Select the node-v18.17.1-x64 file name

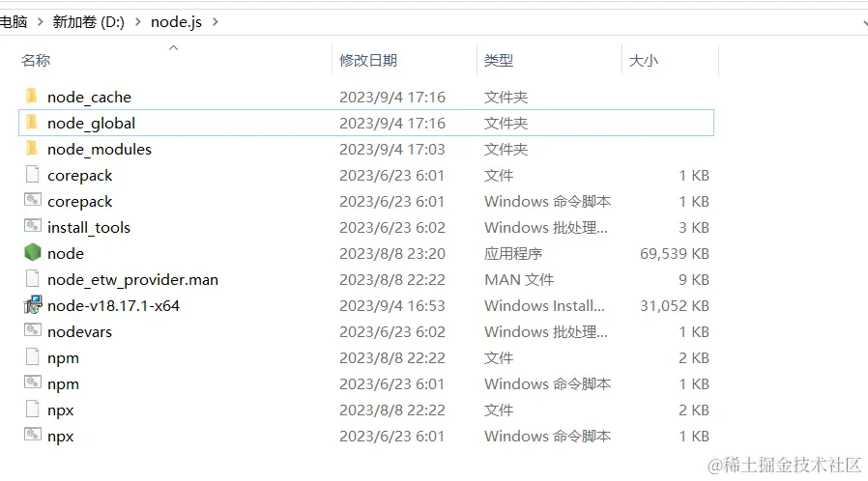(113, 306)
